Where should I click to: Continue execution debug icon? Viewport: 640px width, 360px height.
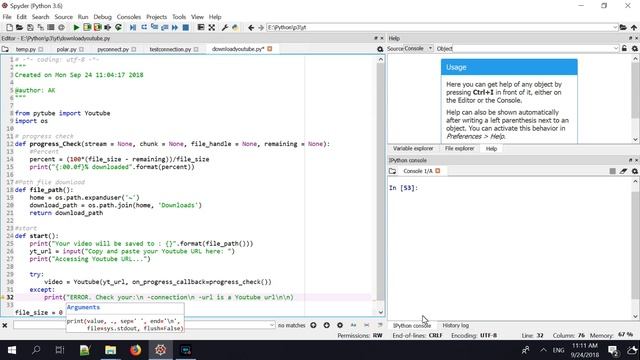point(175,27)
